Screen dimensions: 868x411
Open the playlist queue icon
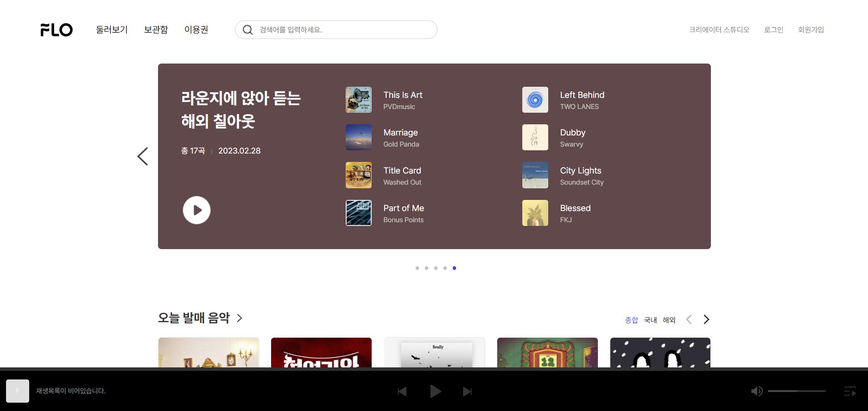point(849,392)
